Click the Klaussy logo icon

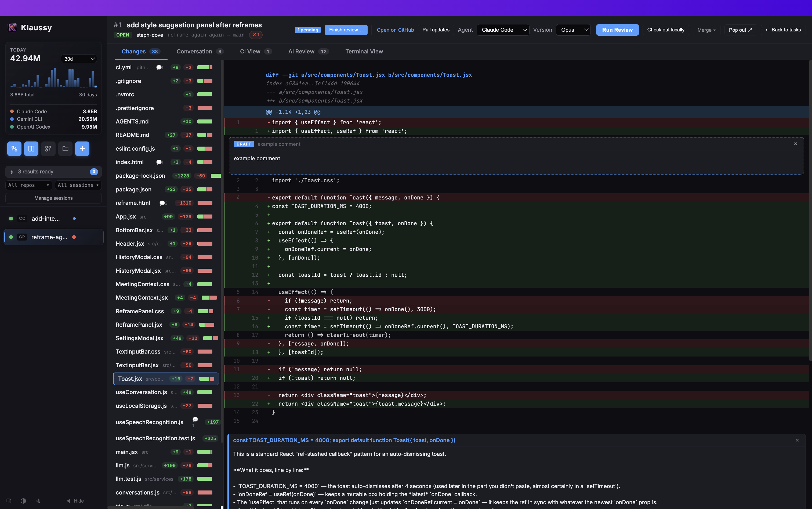click(12, 28)
